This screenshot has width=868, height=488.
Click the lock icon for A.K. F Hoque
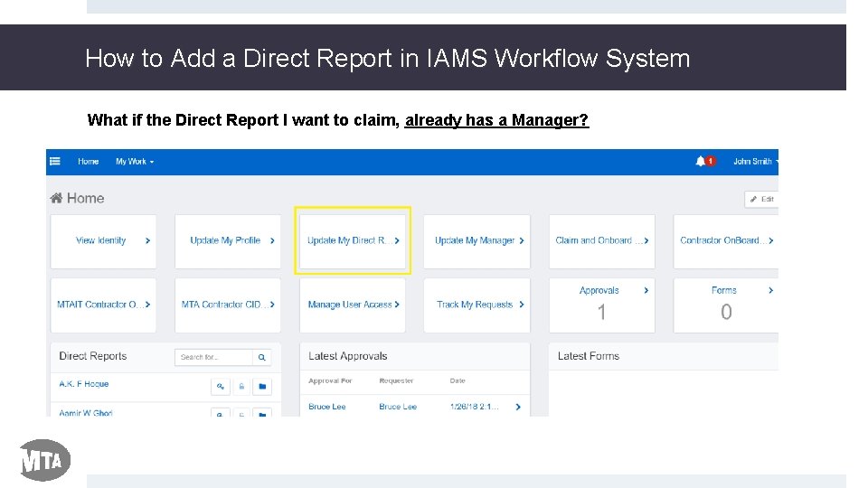coord(241,386)
